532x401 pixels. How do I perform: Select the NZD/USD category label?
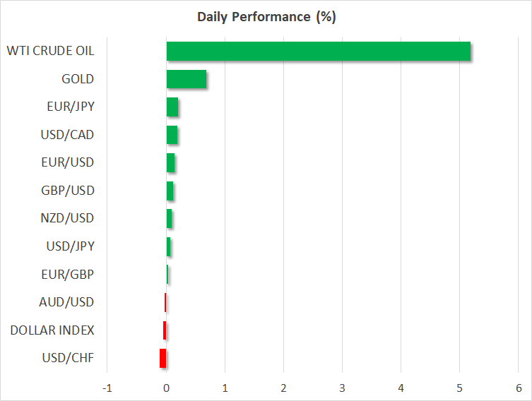(68, 218)
